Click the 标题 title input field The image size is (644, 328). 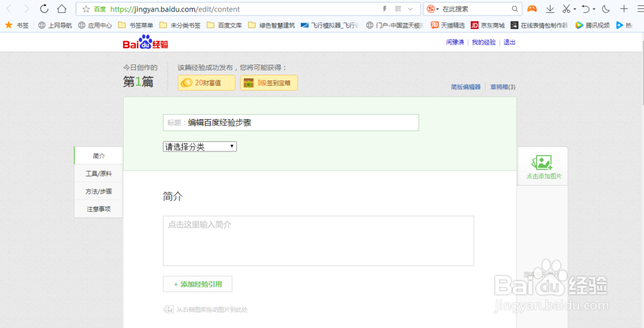(291, 122)
